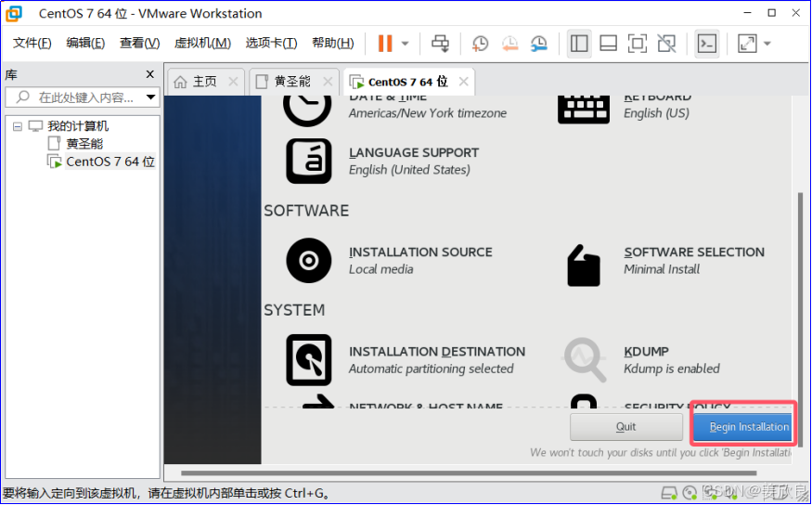Open the snapshot manager icon
This screenshot has width=812, height=505.
click(x=539, y=44)
